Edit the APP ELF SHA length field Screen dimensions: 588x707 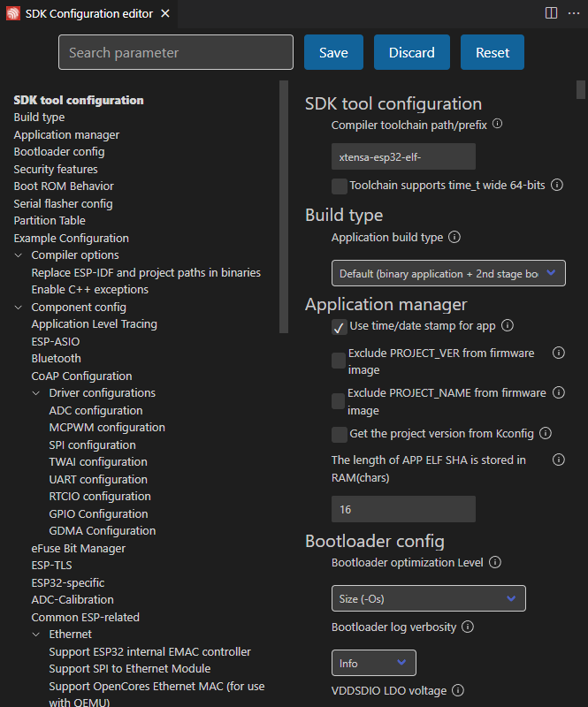pos(403,509)
